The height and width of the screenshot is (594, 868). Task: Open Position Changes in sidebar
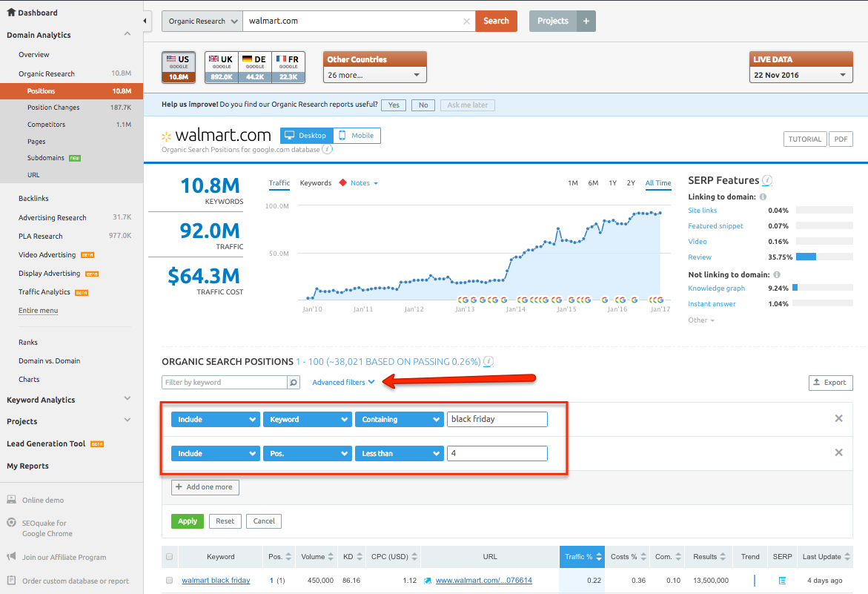[x=53, y=108]
